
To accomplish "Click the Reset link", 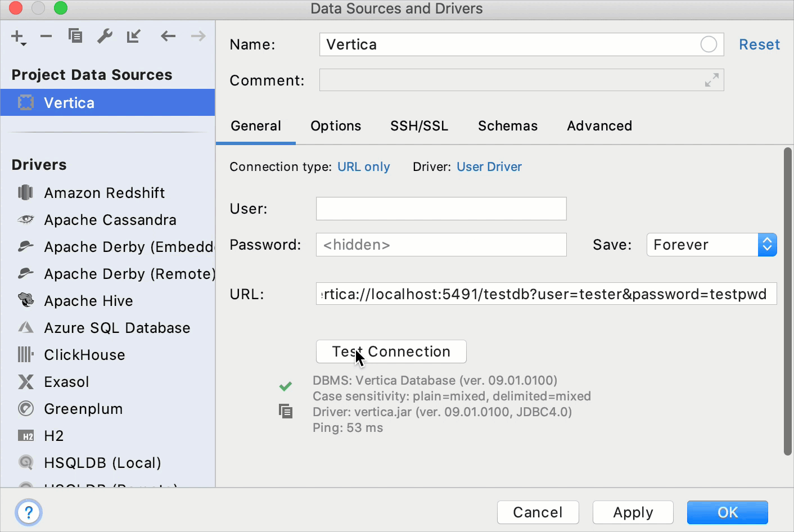I will (x=759, y=44).
